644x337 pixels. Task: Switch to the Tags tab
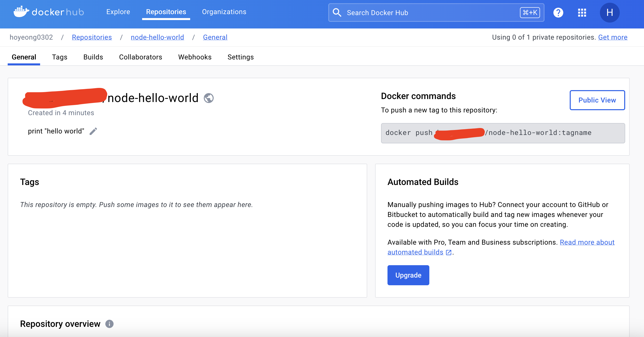pos(59,57)
